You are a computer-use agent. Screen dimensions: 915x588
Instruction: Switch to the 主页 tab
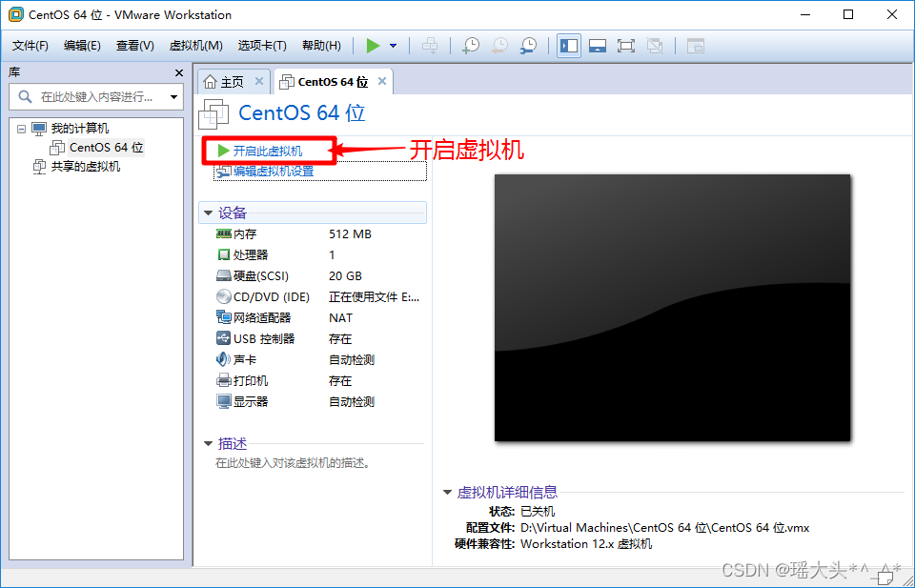click(234, 81)
